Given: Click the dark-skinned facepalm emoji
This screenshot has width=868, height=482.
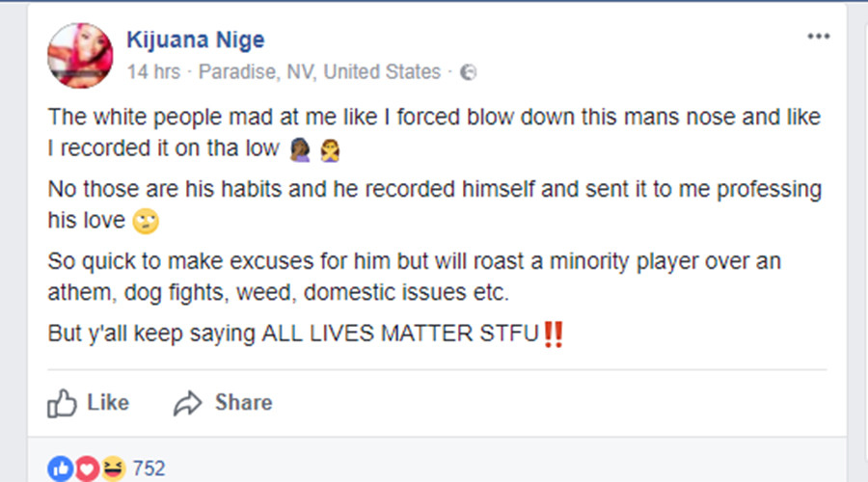Looking at the screenshot, I should coord(300,149).
